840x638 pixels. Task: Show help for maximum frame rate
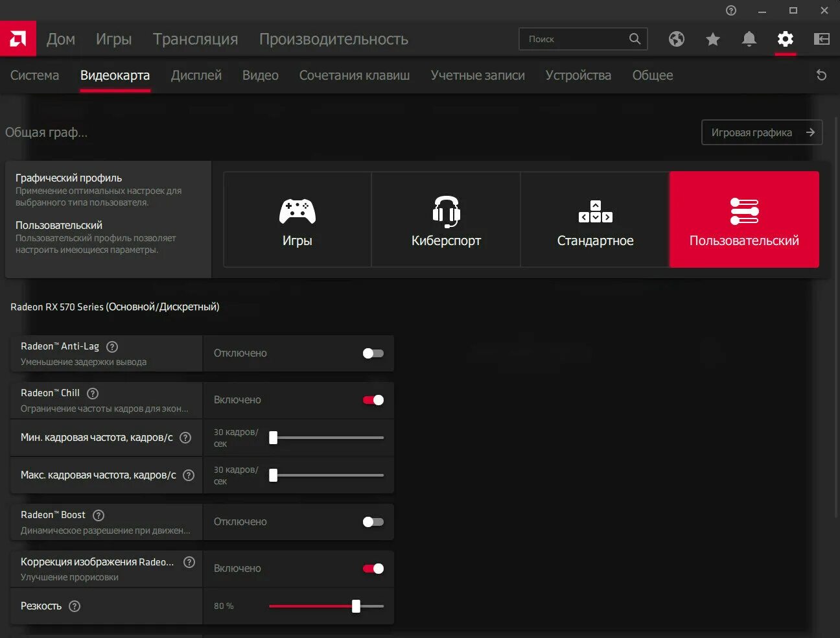189,475
